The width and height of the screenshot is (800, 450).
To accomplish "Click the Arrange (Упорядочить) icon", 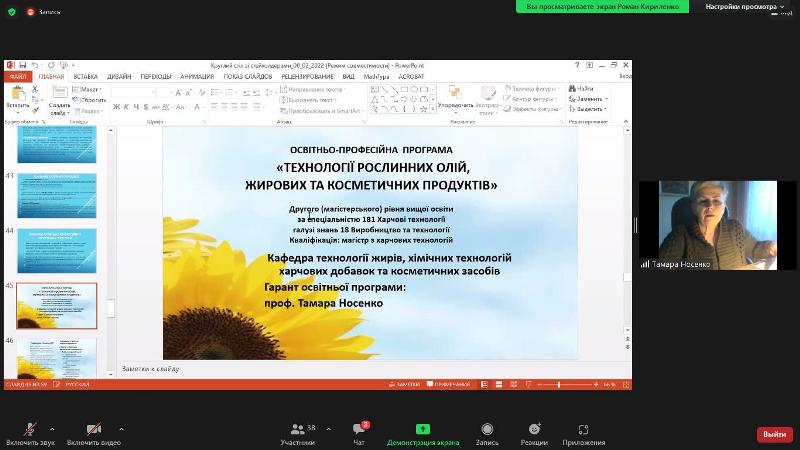I will [x=455, y=92].
